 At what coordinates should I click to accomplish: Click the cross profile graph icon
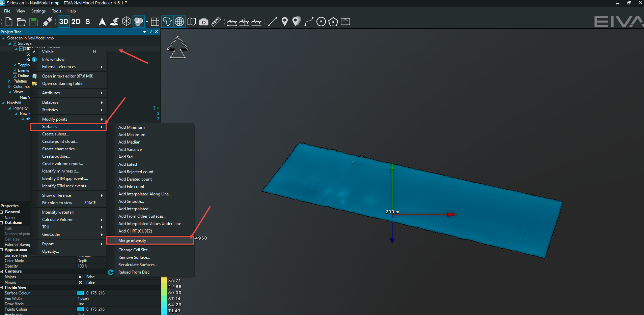[x=244, y=22]
